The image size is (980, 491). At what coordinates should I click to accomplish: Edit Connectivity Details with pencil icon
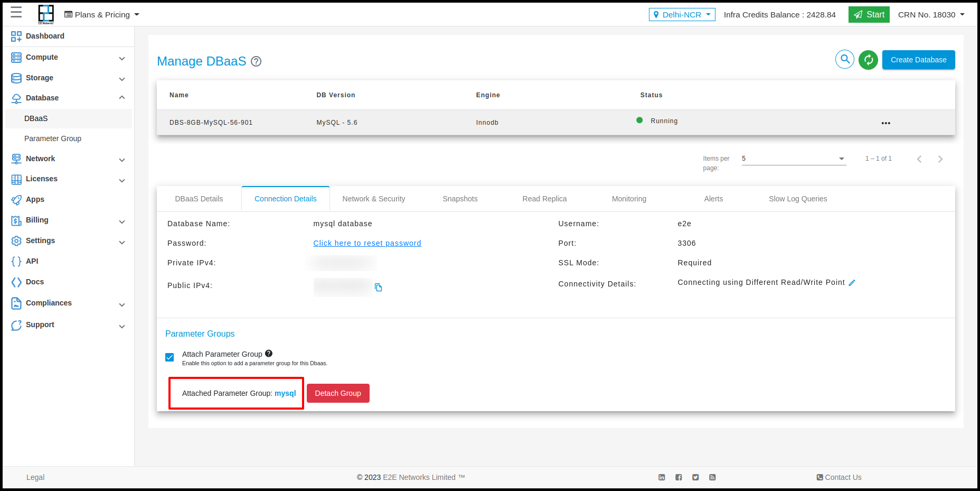(852, 283)
